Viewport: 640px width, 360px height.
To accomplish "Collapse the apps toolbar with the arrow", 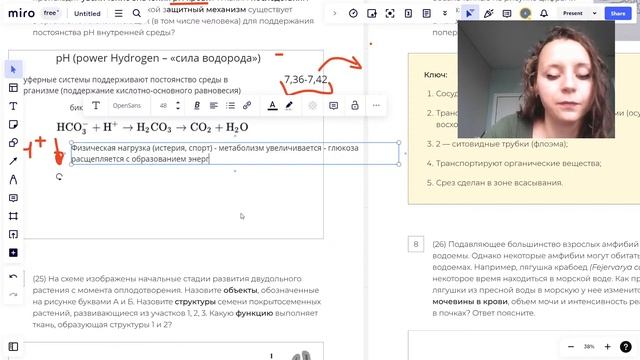I will pyautogui.click(x=335, y=13).
